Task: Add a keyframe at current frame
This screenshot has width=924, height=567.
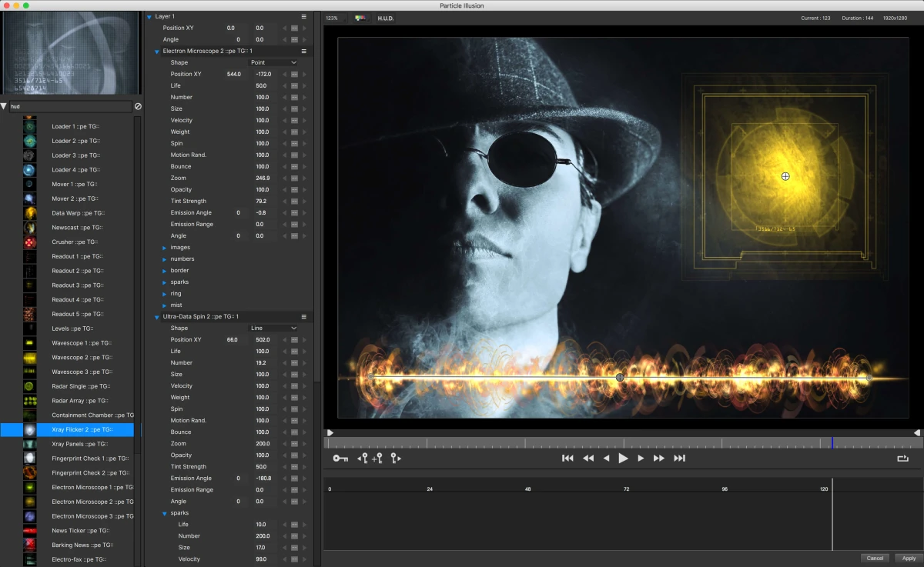Action: [x=377, y=459]
